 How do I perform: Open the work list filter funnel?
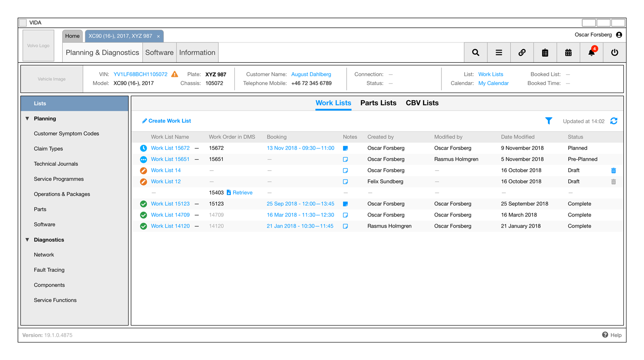(x=549, y=121)
